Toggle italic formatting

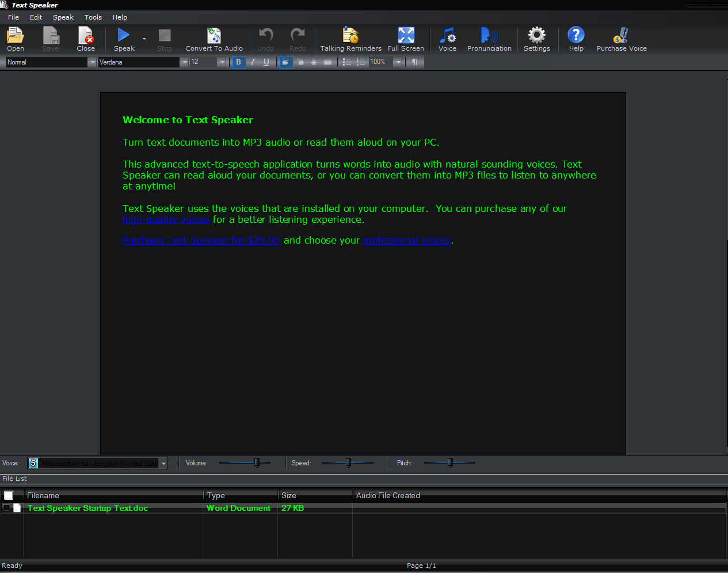point(253,62)
